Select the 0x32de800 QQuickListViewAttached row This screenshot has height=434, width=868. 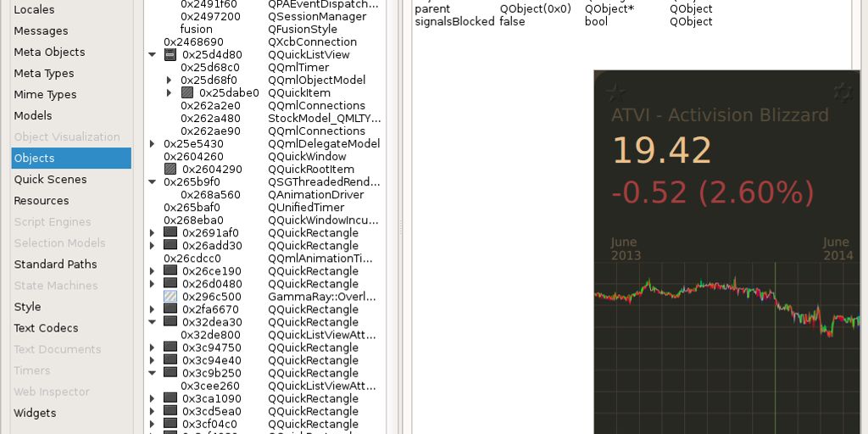[x=264, y=335]
